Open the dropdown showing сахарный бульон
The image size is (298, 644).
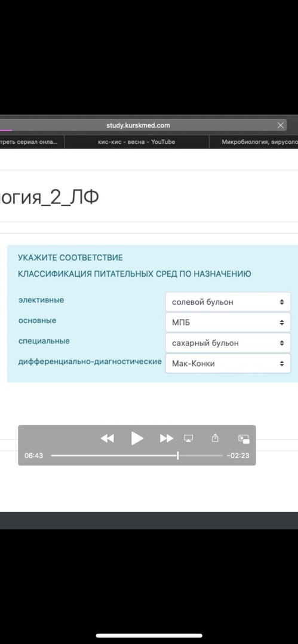[228, 343]
